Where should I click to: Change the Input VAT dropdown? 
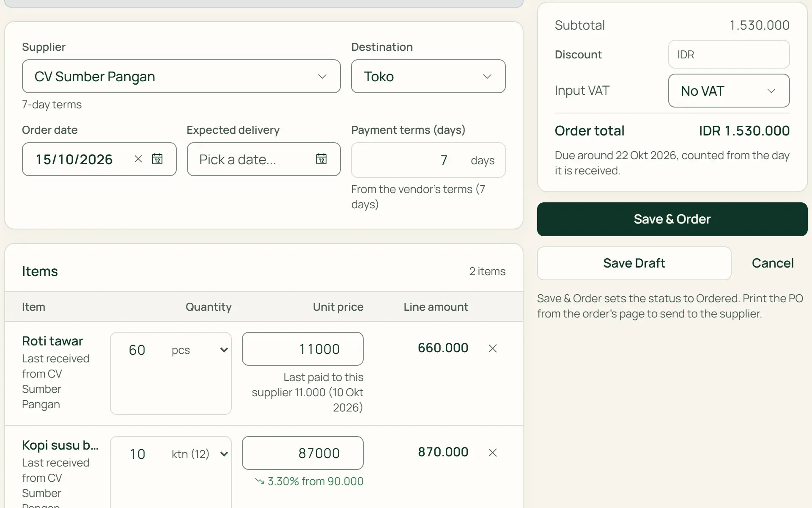coord(729,91)
